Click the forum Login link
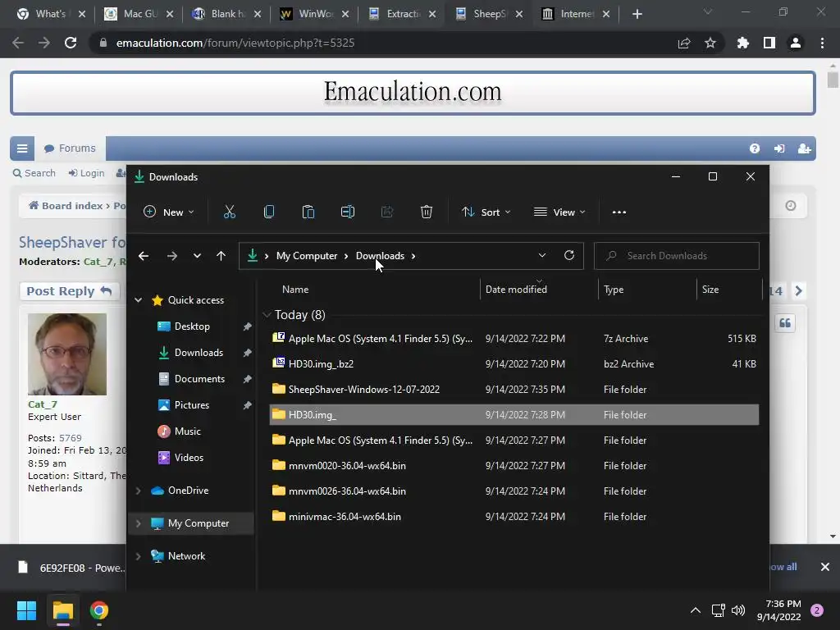 pos(86,173)
